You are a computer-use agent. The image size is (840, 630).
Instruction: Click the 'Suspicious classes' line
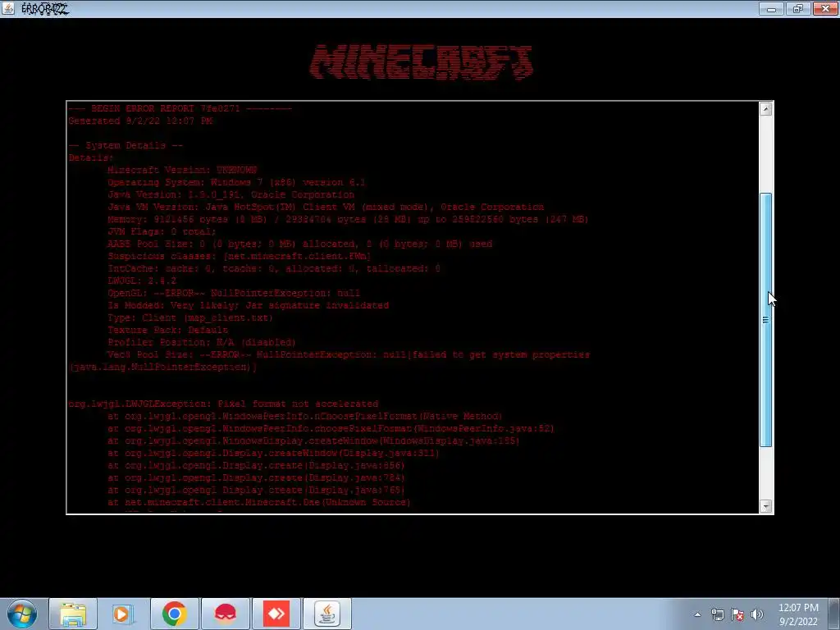[240, 256]
